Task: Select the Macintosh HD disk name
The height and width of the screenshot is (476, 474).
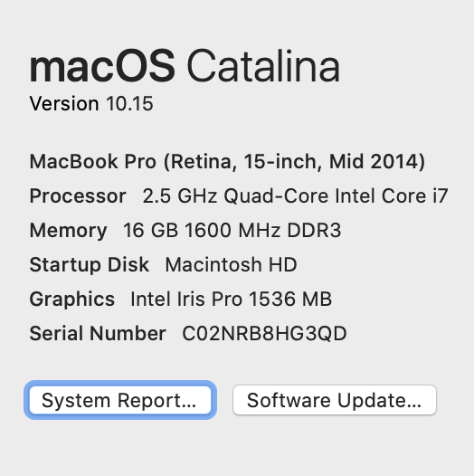Action: [231, 265]
